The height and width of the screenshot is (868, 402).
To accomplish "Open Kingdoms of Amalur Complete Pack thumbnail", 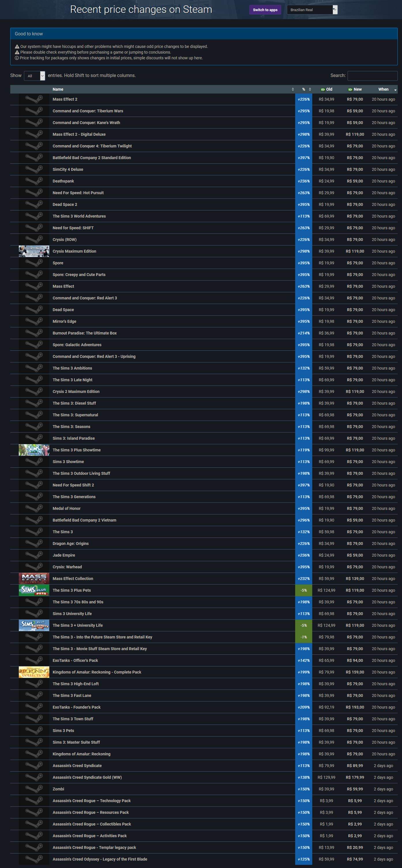I will coord(34,672).
